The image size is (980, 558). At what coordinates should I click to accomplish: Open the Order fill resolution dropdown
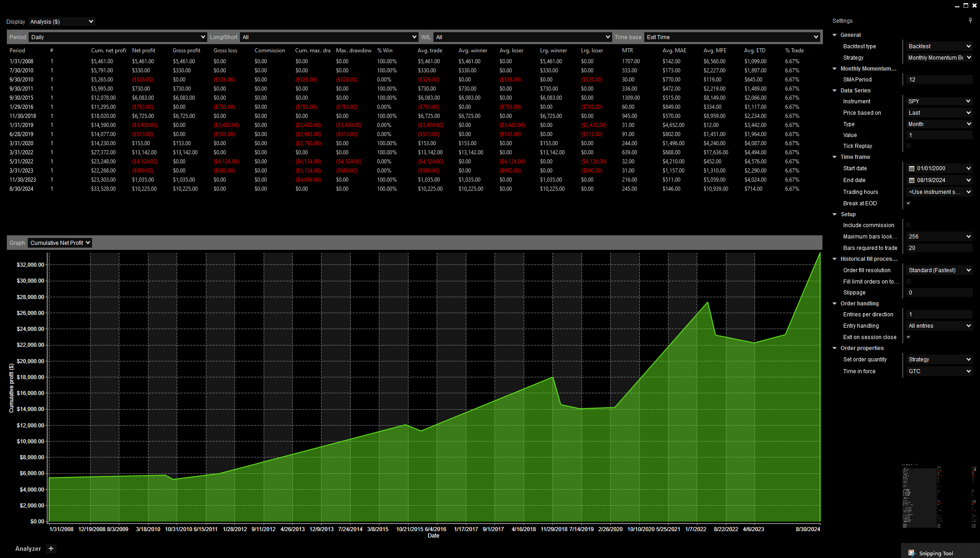point(939,270)
